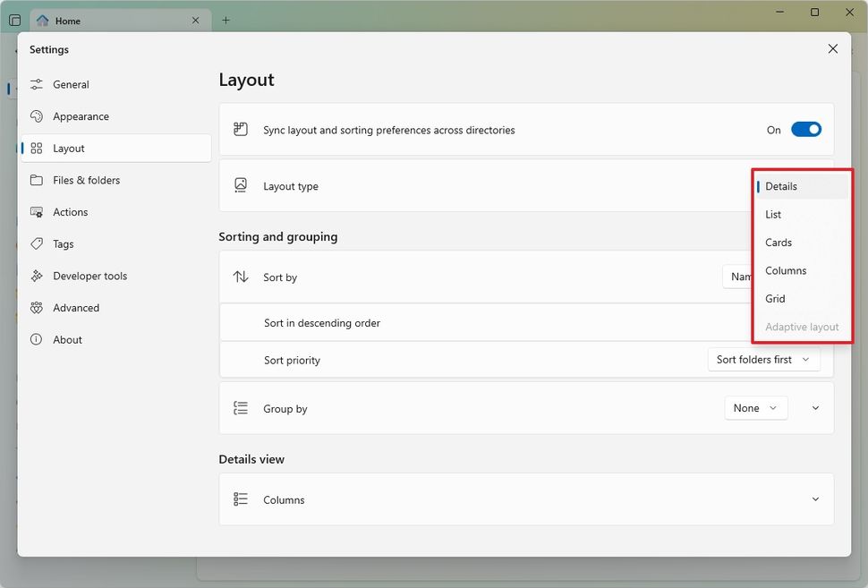
Task: Click the Sort by arrows icon
Action: pyautogui.click(x=240, y=277)
